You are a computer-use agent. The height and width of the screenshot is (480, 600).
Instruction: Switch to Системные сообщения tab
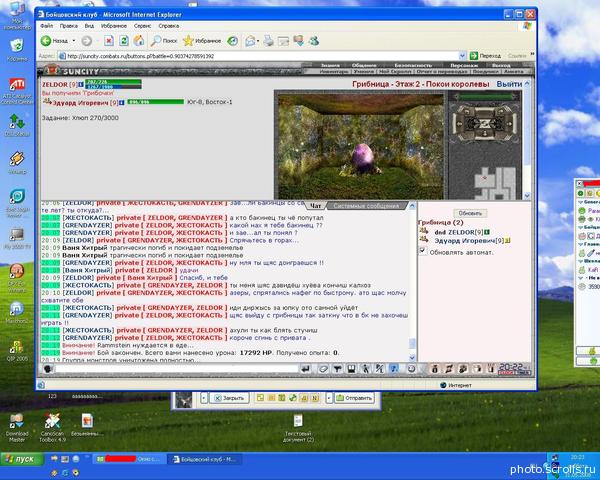point(366,206)
